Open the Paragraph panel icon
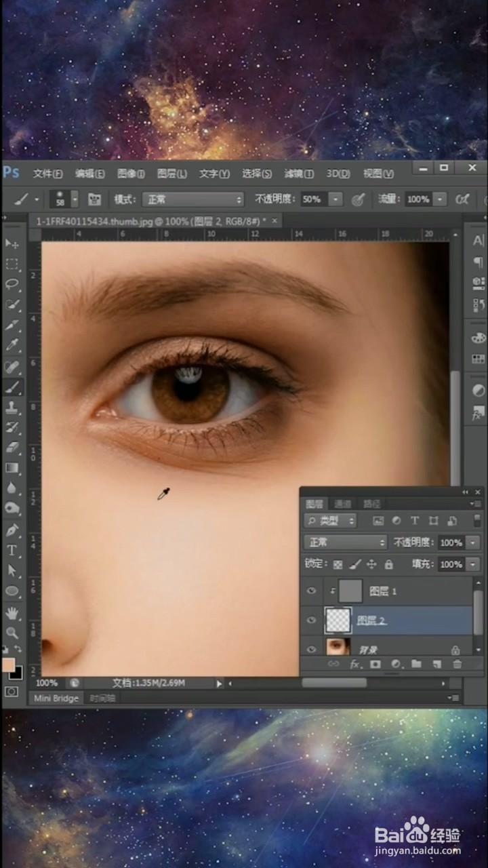Screen dimensions: 488x868 coord(479,262)
